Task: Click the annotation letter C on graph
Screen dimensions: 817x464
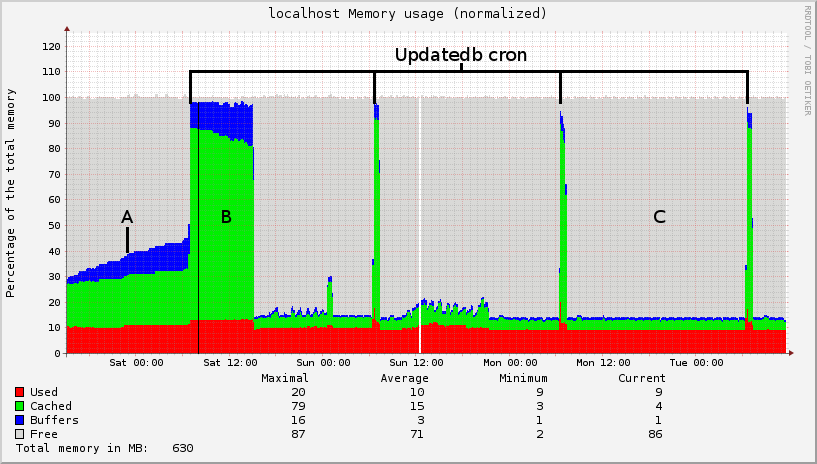Action: [659, 217]
